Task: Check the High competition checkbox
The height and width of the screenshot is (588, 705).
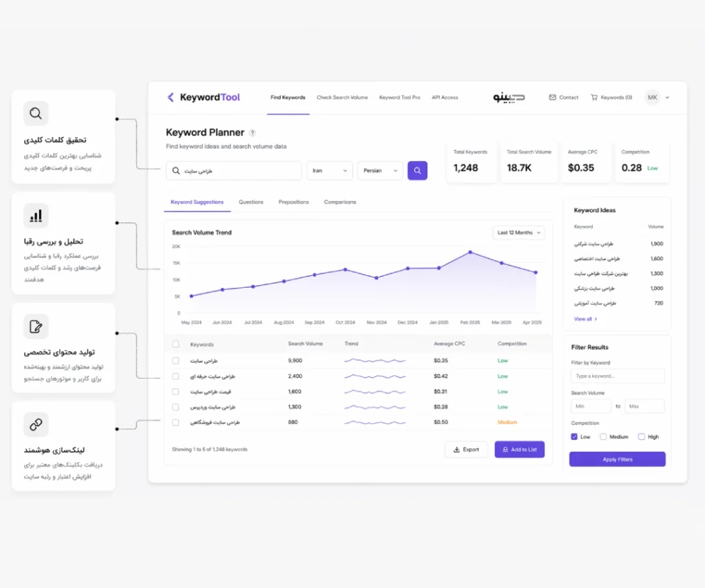Action: [x=642, y=437]
